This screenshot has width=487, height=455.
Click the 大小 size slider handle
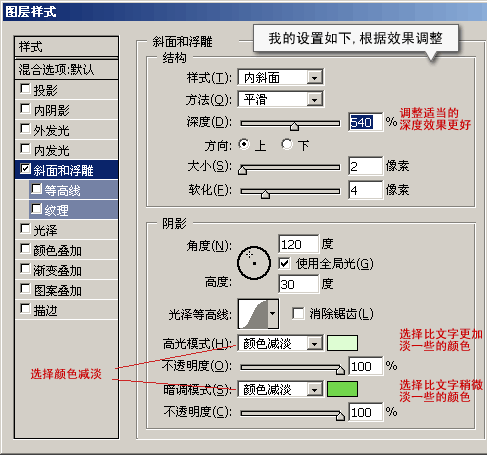[242, 170]
